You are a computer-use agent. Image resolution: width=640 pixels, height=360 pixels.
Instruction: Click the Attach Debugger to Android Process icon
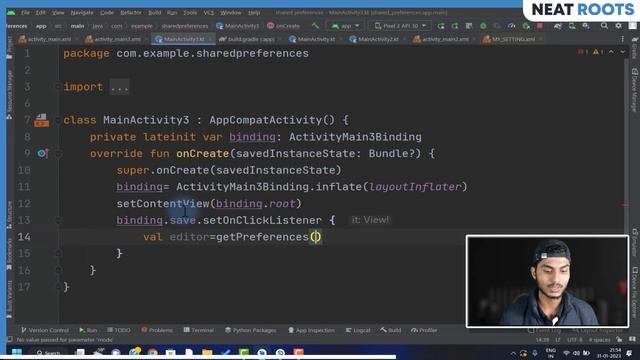pyautogui.click(x=526, y=26)
